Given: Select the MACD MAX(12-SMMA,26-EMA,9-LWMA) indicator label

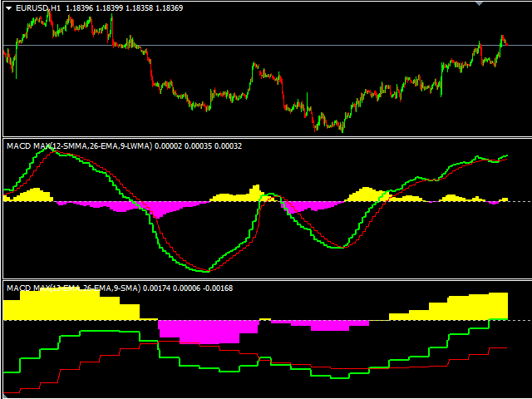Looking at the screenshot, I should 80,146.
